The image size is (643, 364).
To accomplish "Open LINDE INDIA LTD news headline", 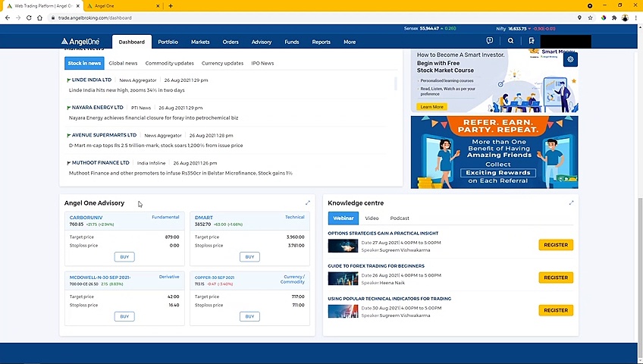I will coord(127,90).
